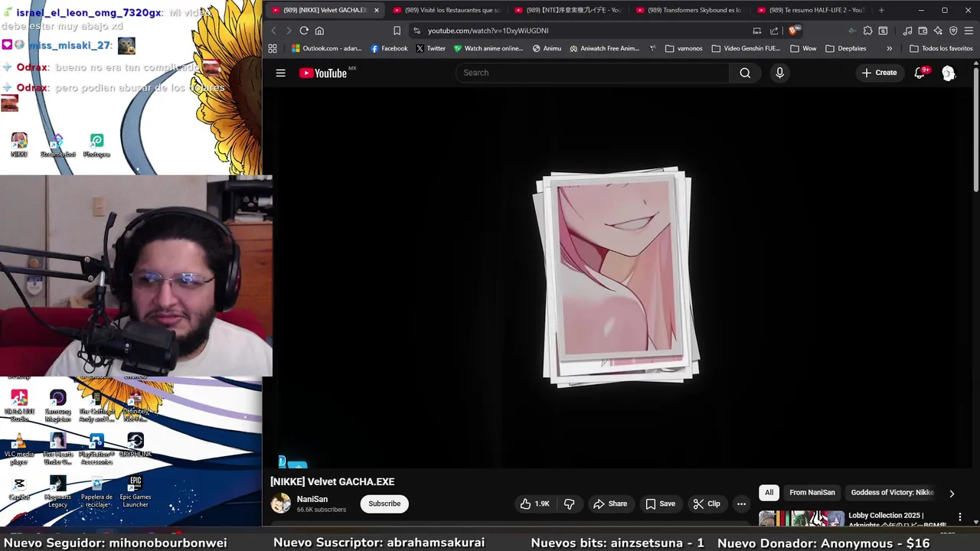Open Leo AI sparkle icon
This screenshot has width=980, height=551.
click(x=938, y=31)
